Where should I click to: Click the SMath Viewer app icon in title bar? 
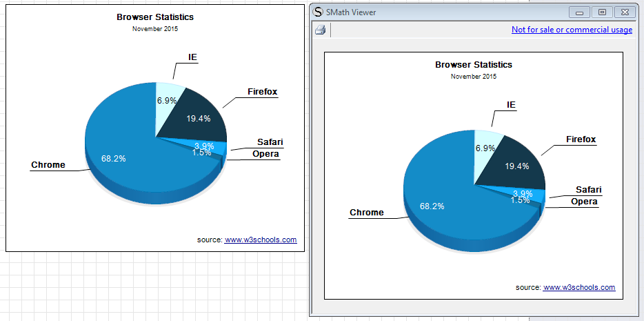(318, 12)
